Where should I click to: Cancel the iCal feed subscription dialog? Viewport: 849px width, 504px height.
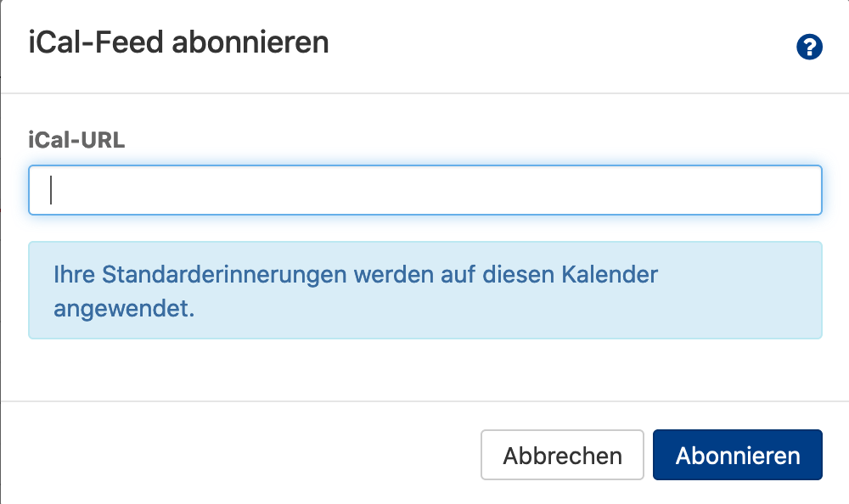click(562, 456)
